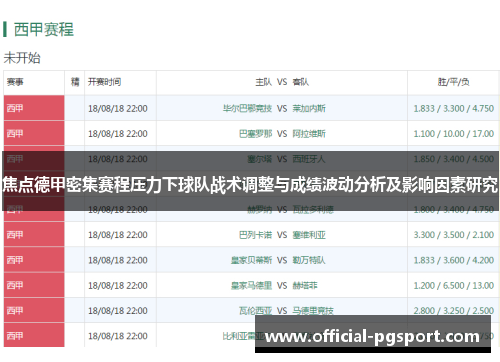Image resolution: width=500 pixels, height=362 pixels.
Task: Select the 1.200 home-win odds for 皇家马德里
Action: click(424, 285)
